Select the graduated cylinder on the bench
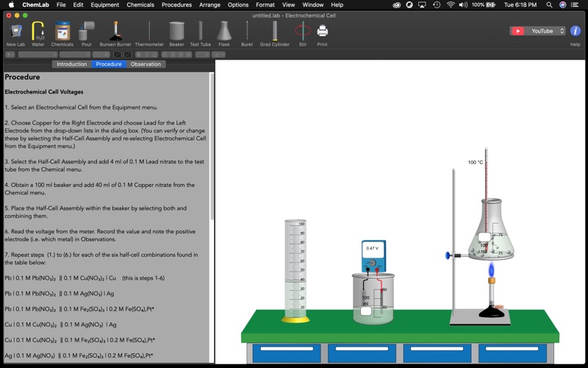 (x=295, y=271)
